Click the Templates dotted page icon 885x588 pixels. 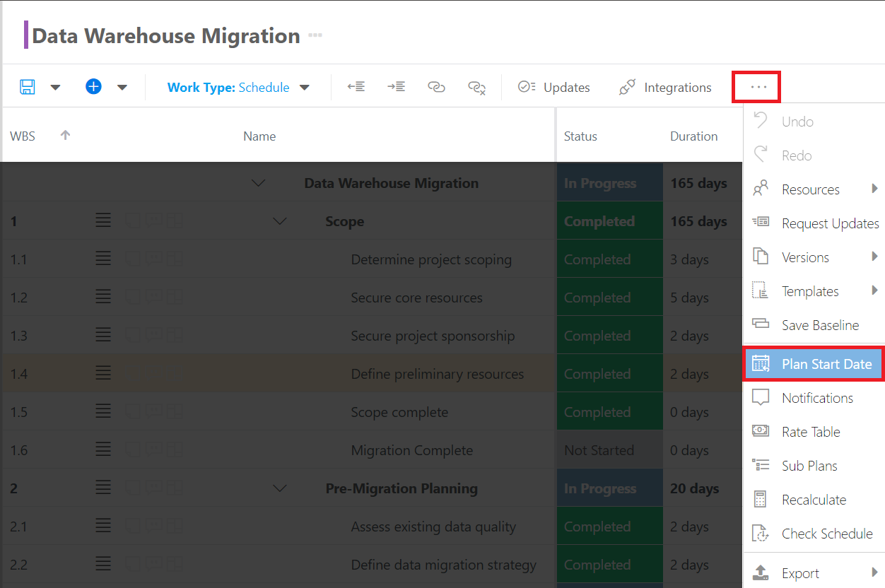pos(761,290)
